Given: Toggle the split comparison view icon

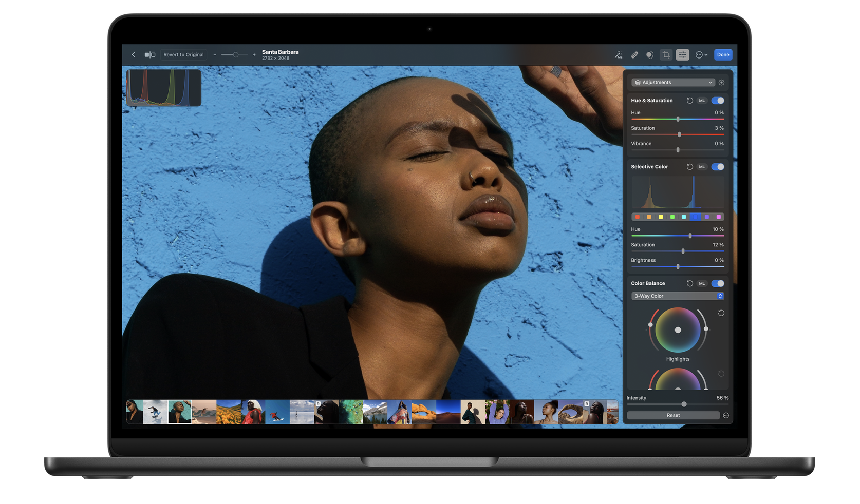Looking at the screenshot, I should click(149, 55).
